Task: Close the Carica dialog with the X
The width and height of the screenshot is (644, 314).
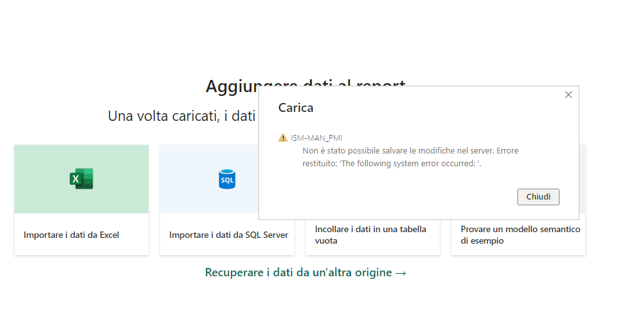Action: click(569, 95)
